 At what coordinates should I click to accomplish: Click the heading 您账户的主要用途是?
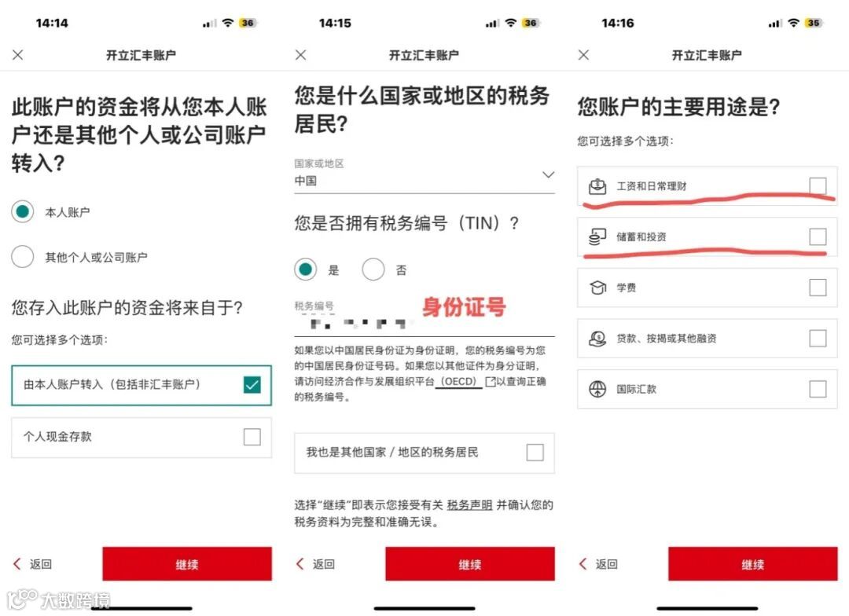(678, 107)
